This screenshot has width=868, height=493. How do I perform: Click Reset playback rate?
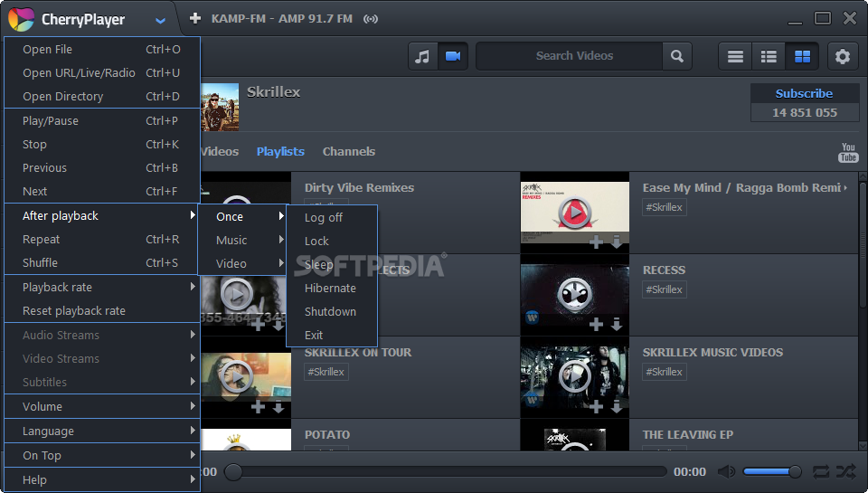[x=102, y=311]
